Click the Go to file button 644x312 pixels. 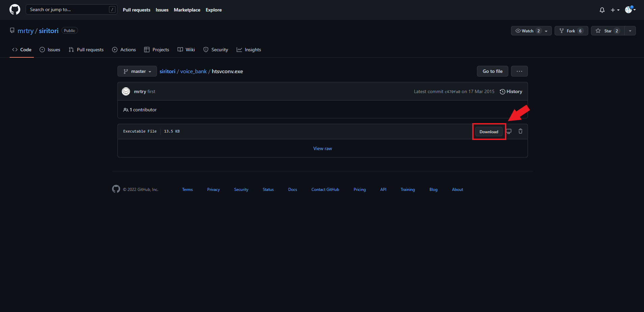pos(492,71)
